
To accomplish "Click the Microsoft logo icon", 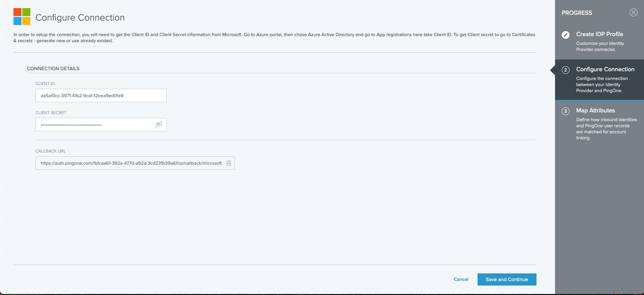I will pyautogui.click(x=22, y=17).
